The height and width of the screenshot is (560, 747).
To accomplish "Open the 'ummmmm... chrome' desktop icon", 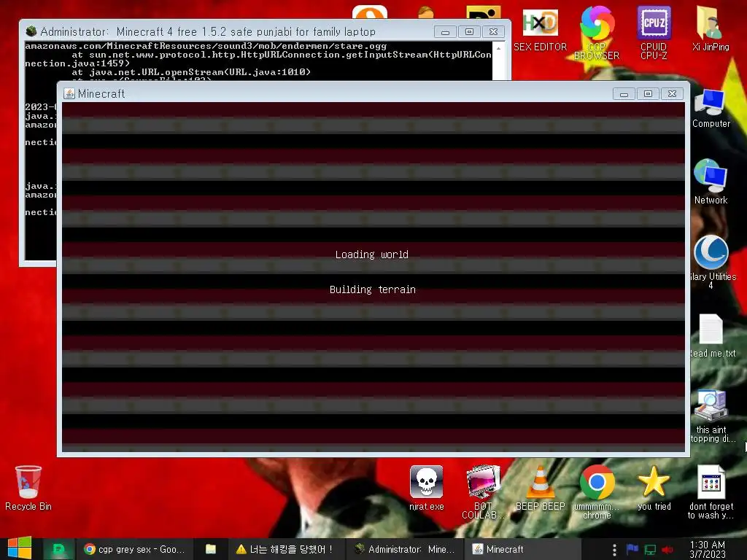I will tap(597, 492).
